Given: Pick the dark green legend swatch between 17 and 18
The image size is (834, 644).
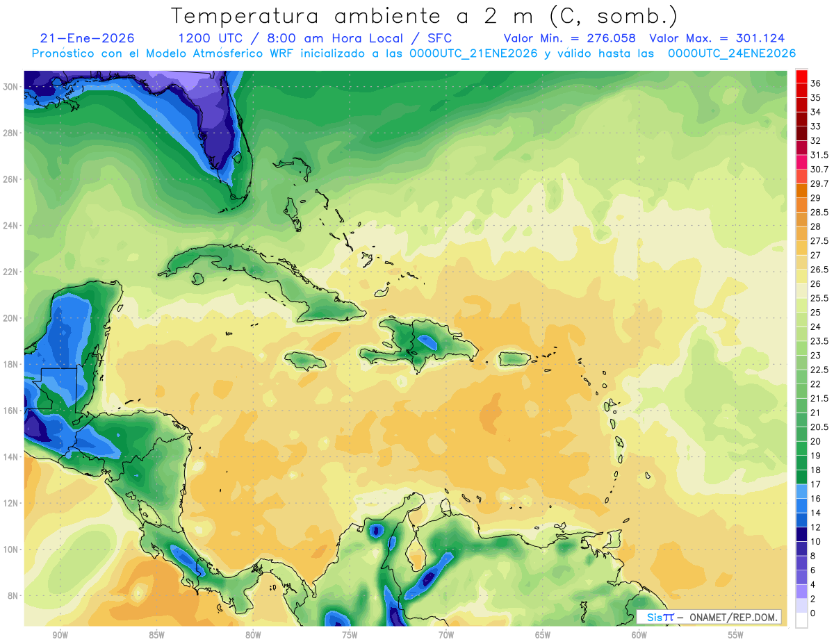Looking at the screenshot, I should tap(801, 477).
